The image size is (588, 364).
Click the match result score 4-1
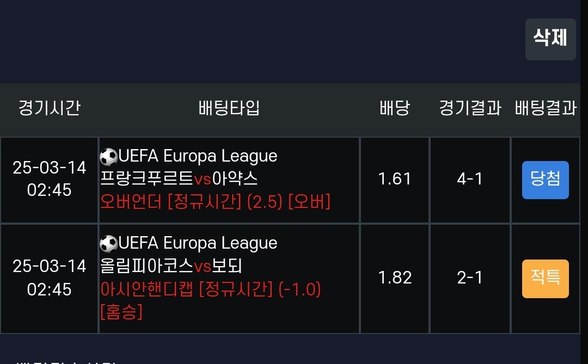pos(470,180)
